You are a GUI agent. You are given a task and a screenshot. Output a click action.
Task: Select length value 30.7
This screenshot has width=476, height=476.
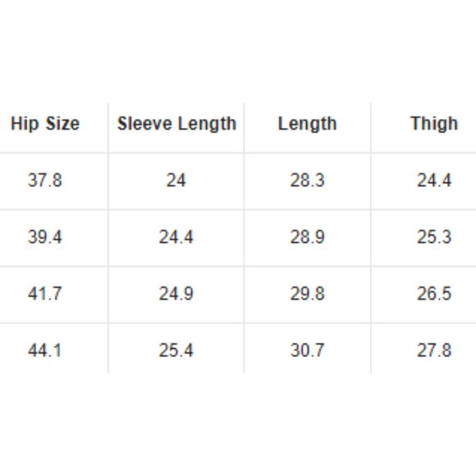(307, 350)
